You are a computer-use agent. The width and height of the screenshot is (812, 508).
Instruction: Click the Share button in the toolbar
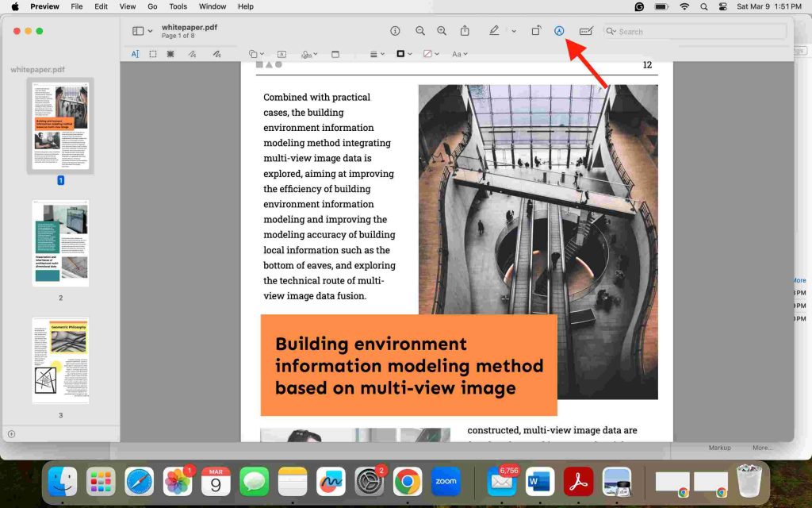click(465, 31)
